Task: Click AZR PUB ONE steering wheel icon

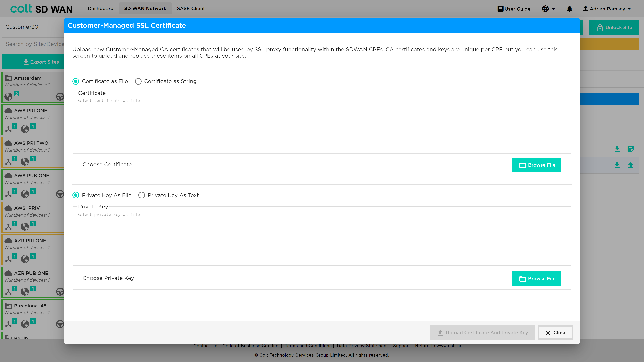Action: point(60,291)
